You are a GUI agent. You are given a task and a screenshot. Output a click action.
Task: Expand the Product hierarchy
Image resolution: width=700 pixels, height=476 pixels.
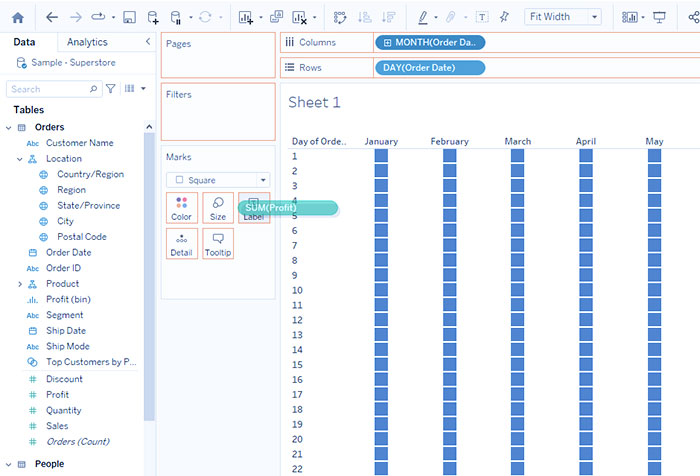20,284
